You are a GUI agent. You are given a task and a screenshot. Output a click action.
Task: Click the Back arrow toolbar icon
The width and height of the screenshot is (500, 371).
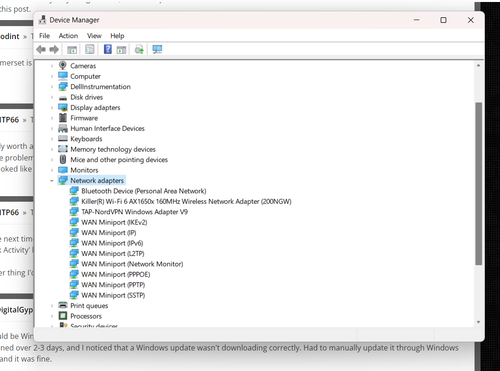(41, 50)
